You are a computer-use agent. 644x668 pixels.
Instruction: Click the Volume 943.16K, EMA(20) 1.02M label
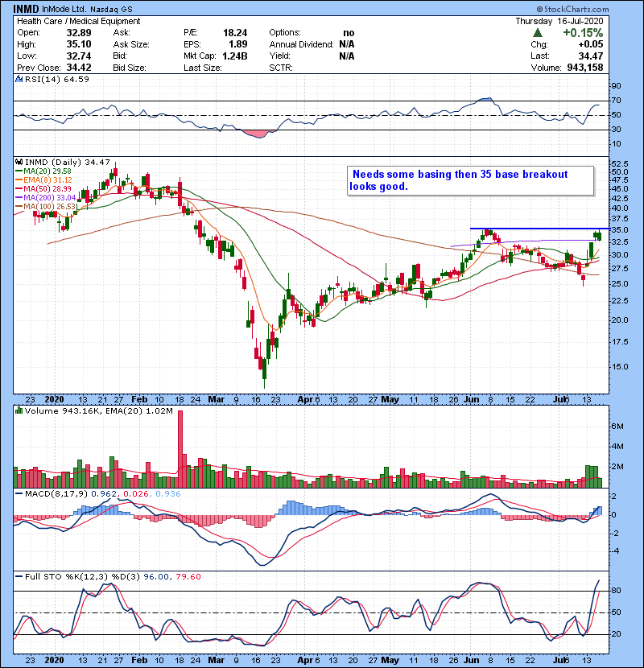point(98,411)
